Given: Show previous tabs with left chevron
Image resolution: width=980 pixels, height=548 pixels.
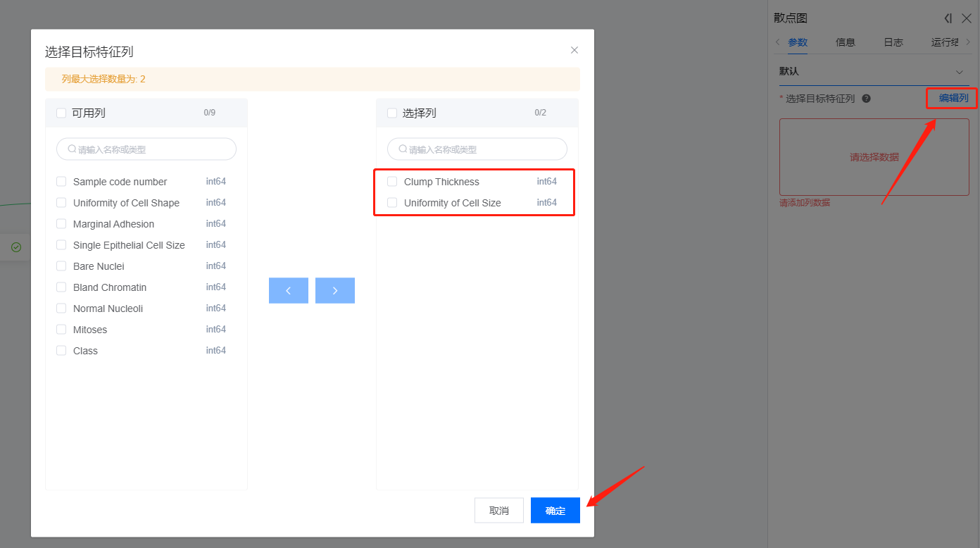Looking at the screenshot, I should (x=777, y=42).
